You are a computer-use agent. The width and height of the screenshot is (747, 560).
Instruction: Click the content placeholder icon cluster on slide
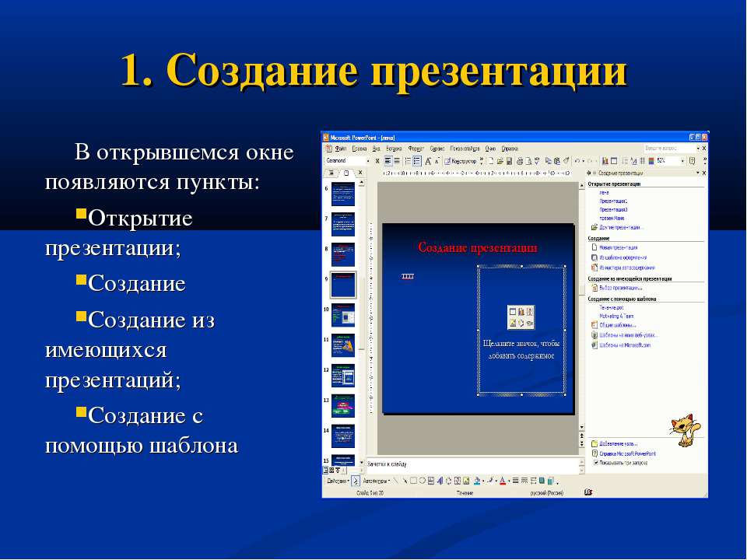click(x=521, y=317)
